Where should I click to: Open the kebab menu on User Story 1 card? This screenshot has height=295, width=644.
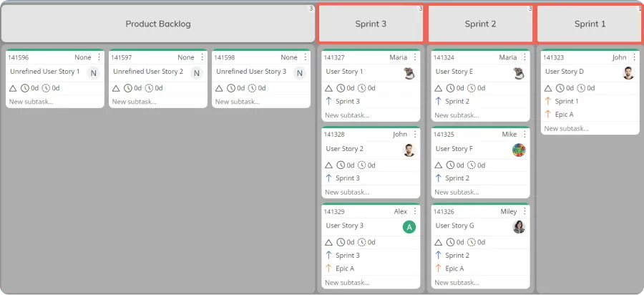coord(415,57)
